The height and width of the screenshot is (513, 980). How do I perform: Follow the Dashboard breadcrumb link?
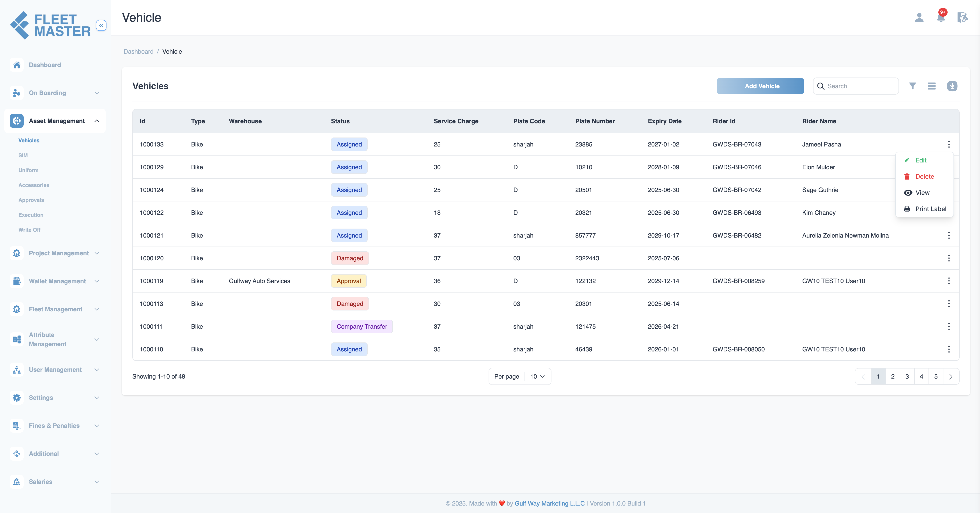point(138,51)
